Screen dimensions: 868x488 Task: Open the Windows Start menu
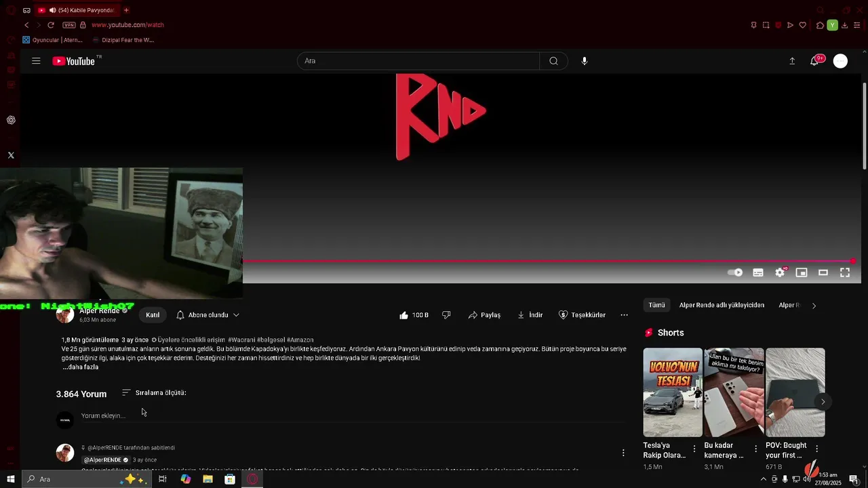click(x=11, y=479)
